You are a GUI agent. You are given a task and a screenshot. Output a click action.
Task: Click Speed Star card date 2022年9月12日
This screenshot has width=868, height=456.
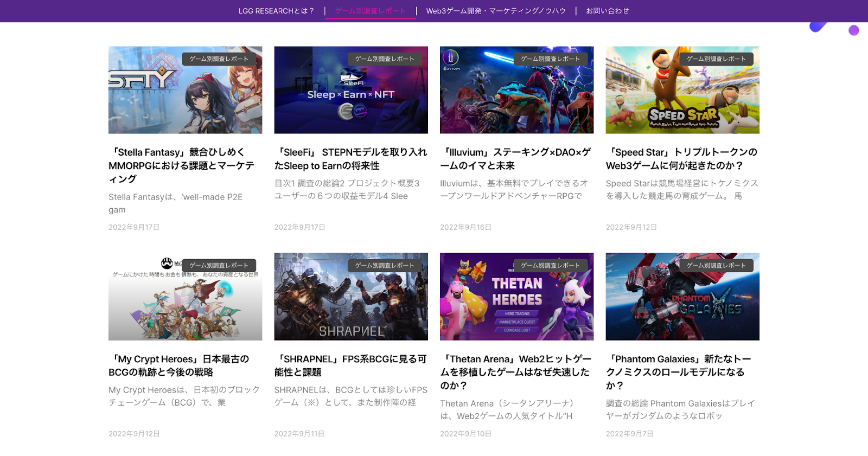tap(631, 227)
